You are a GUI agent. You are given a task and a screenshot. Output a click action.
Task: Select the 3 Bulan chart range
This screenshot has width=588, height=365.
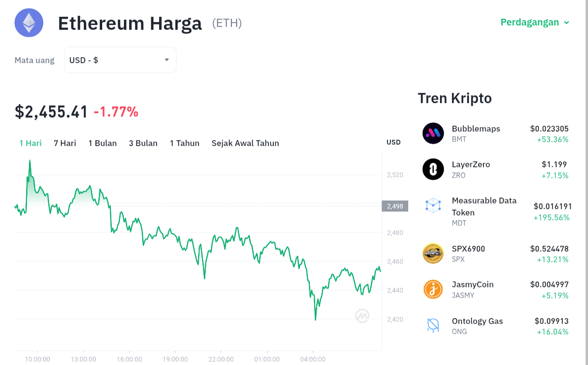click(x=143, y=143)
